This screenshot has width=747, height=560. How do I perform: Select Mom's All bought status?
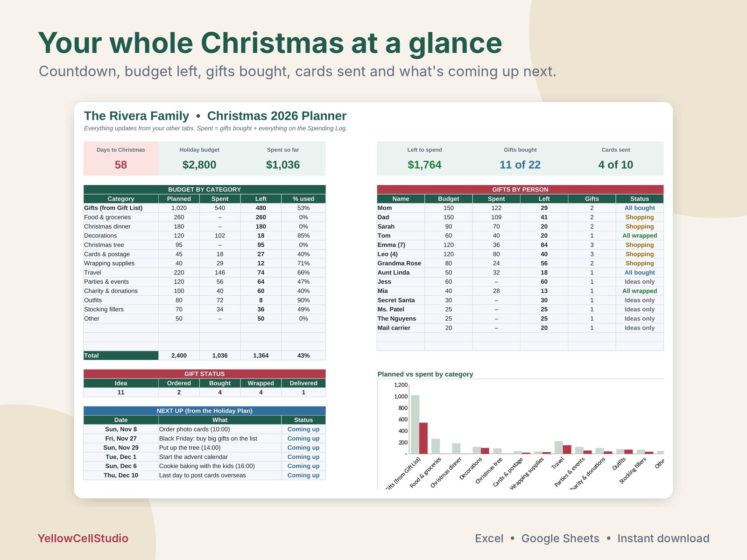640,208
